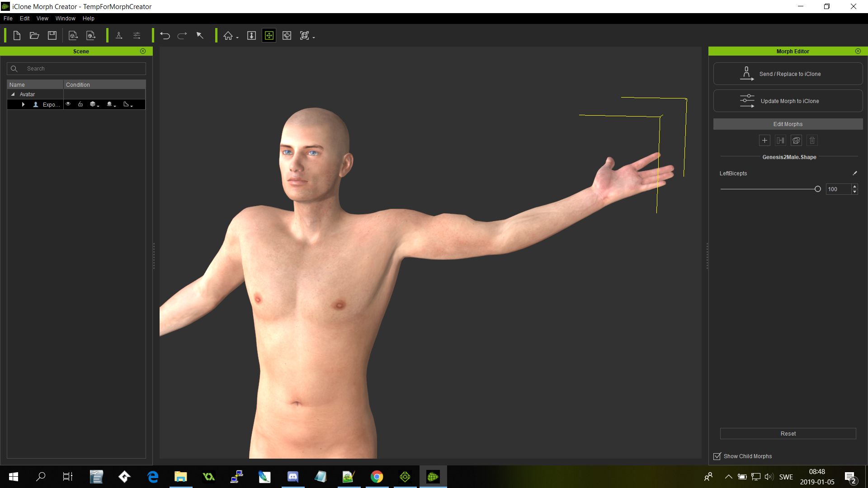The image size is (868, 488).
Task: Open File Explorer from taskbar
Action: tap(181, 477)
